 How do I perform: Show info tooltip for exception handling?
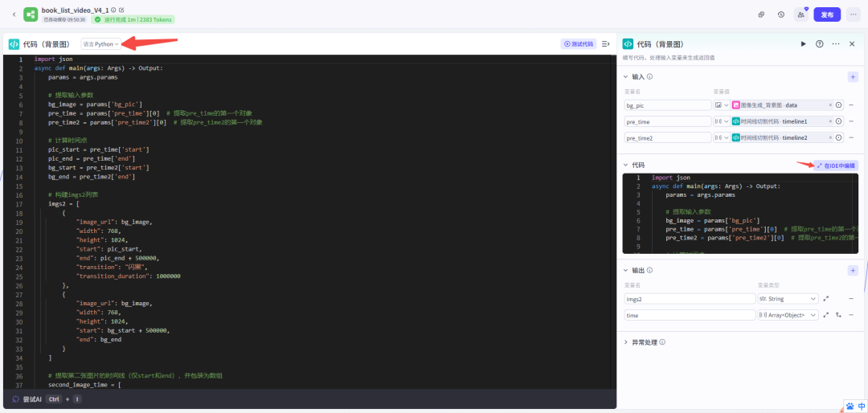662,342
